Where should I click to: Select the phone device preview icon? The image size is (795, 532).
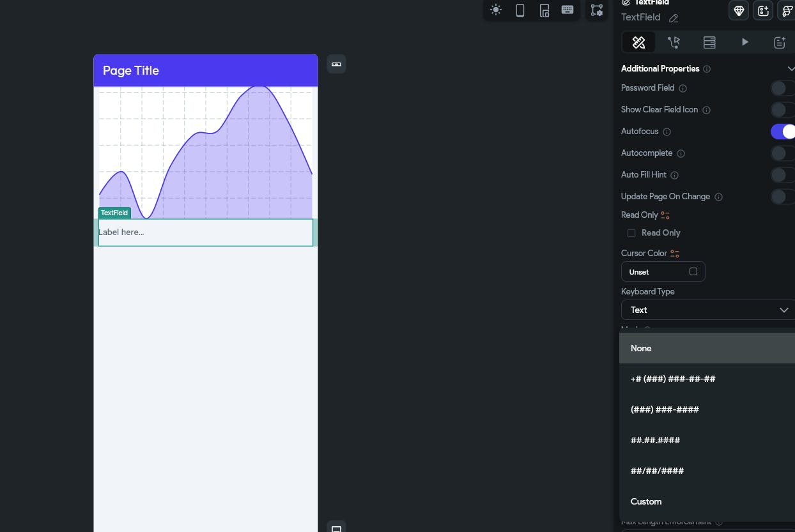click(x=520, y=10)
